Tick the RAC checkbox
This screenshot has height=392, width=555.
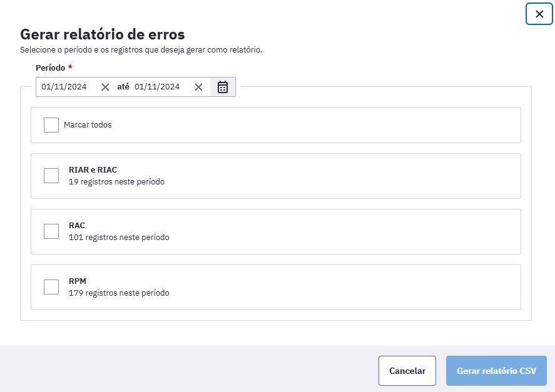[51, 231]
